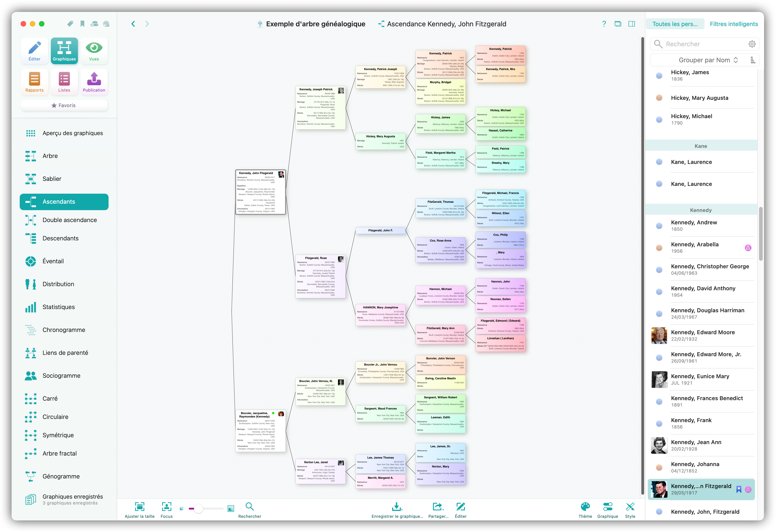Image resolution: width=776 pixels, height=532 pixels.
Task: Select Aperçu des graphiques
Action: tap(64, 133)
